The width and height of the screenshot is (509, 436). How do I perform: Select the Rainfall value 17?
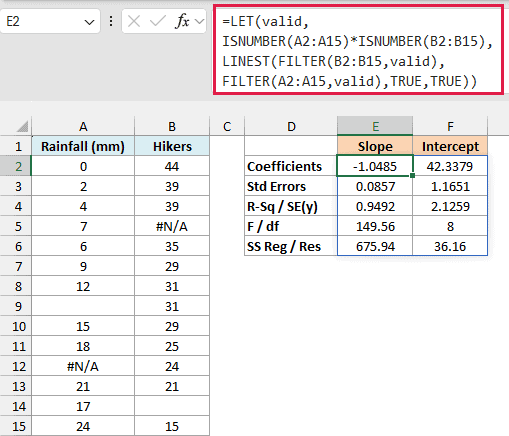point(83,406)
